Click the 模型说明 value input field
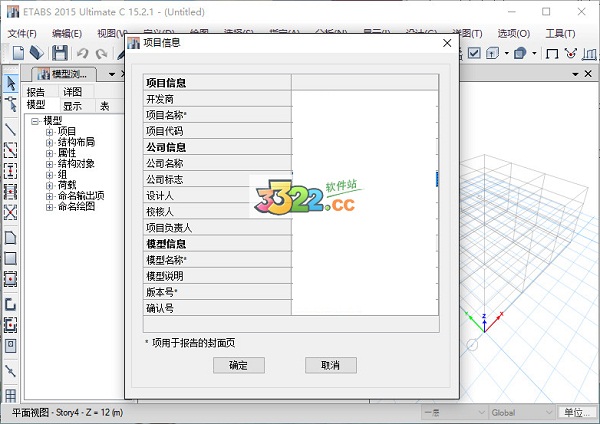Viewport: 600px width, 424px height. (365, 276)
